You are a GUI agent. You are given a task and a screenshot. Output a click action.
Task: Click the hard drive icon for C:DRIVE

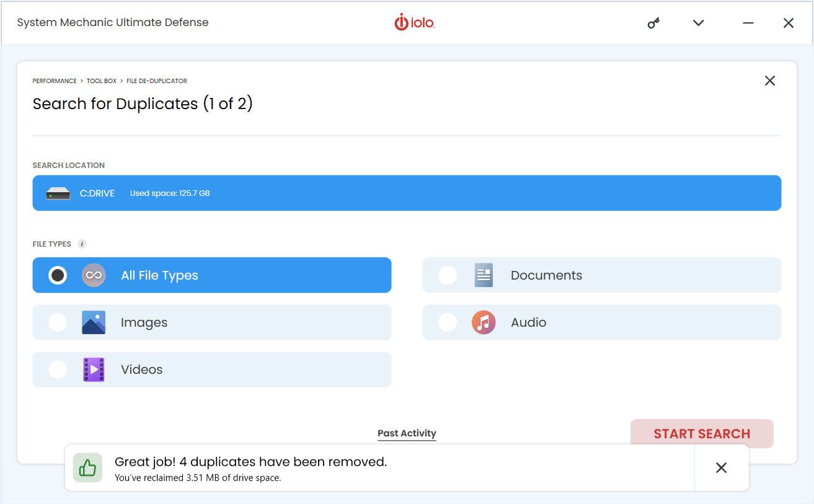pyautogui.click(x=58, y=193)
